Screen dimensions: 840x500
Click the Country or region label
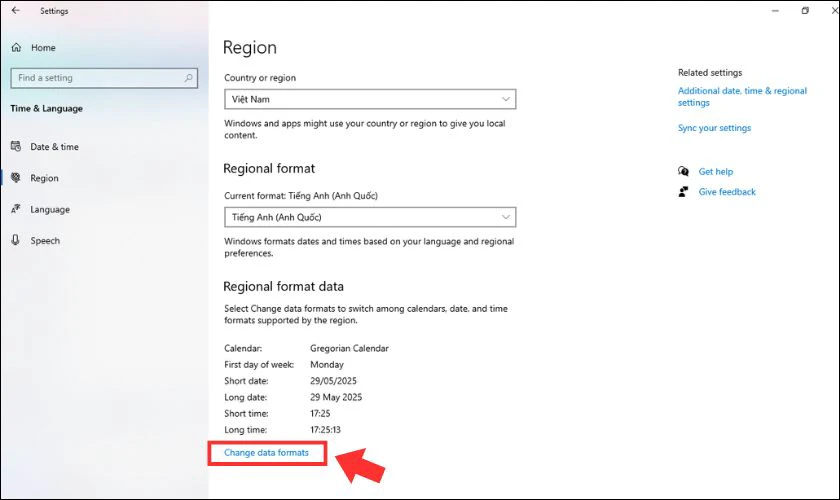260,78
